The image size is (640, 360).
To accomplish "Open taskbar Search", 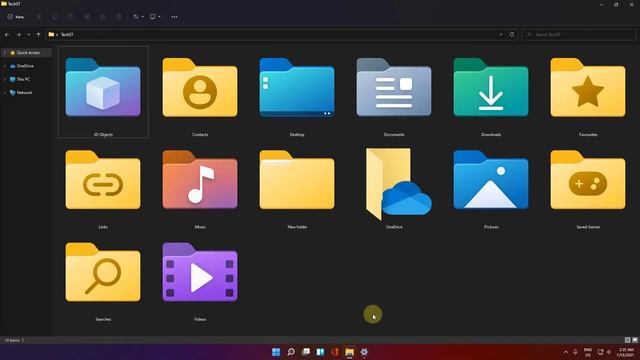I will (291, 352).
